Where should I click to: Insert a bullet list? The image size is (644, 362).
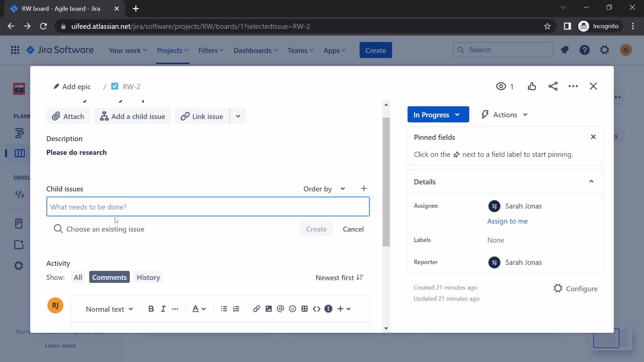click(x=224, y=309)
